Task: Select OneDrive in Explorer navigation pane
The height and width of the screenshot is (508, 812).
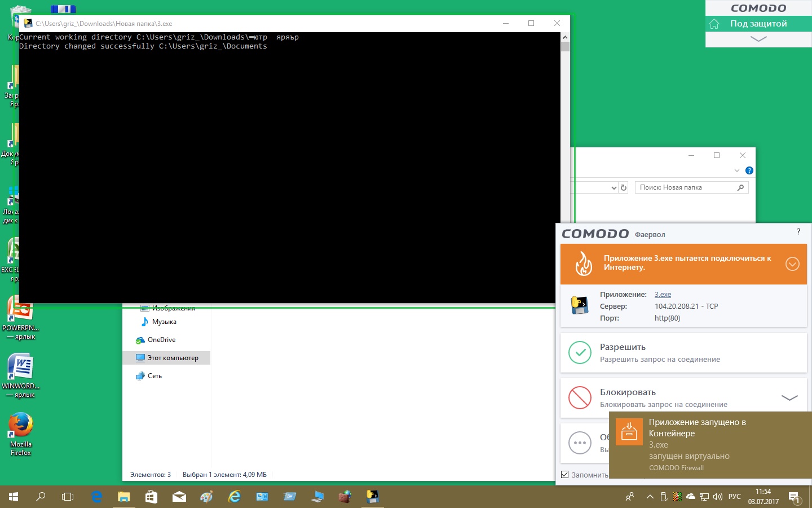Action: pyautogui.click(x=161, y=340)
